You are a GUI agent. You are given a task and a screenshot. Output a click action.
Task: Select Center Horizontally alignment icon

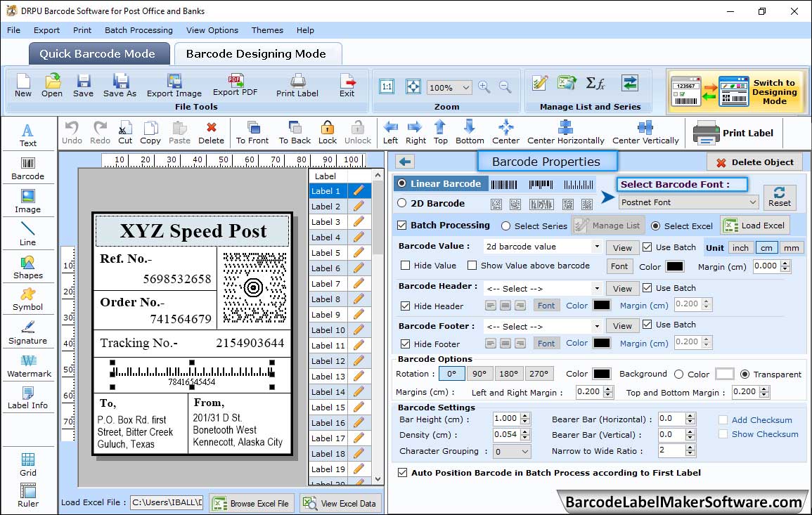[565, 131]
